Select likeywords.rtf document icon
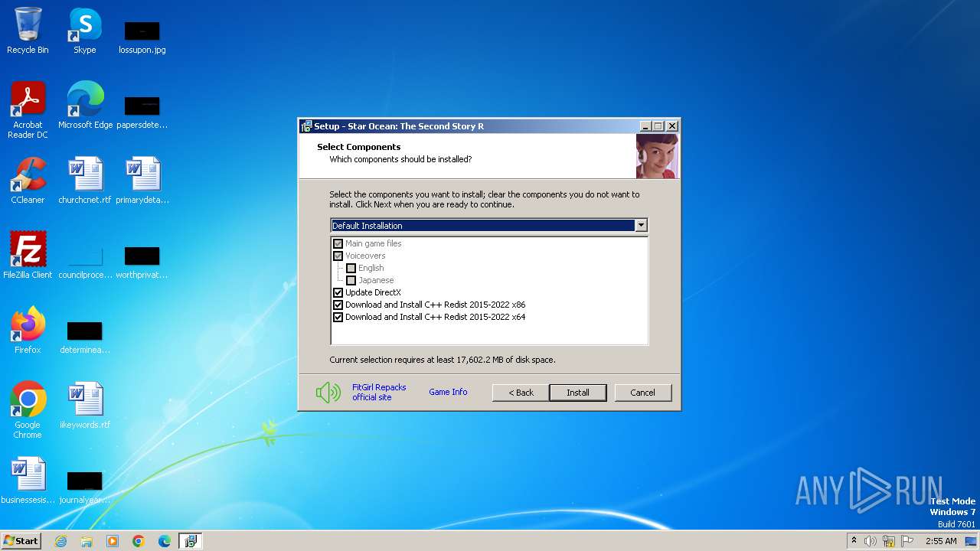This screenshot has height=551, width=980. coord(85,406)
